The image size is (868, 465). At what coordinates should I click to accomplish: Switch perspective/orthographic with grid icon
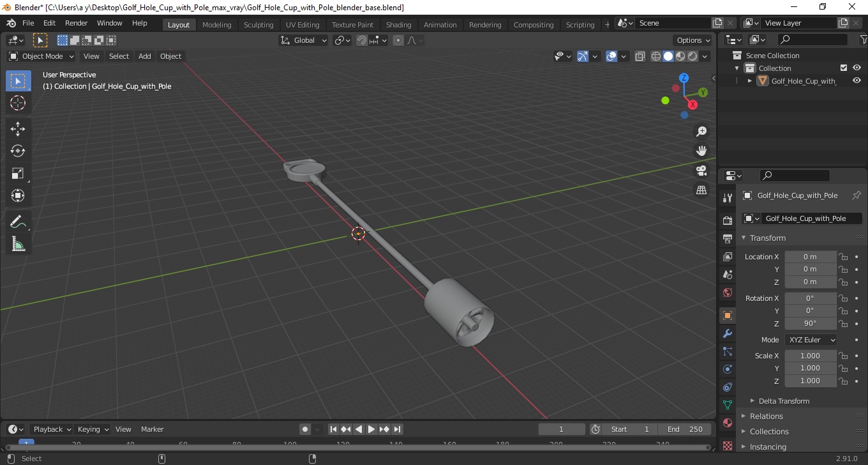[x=701, y=190]
